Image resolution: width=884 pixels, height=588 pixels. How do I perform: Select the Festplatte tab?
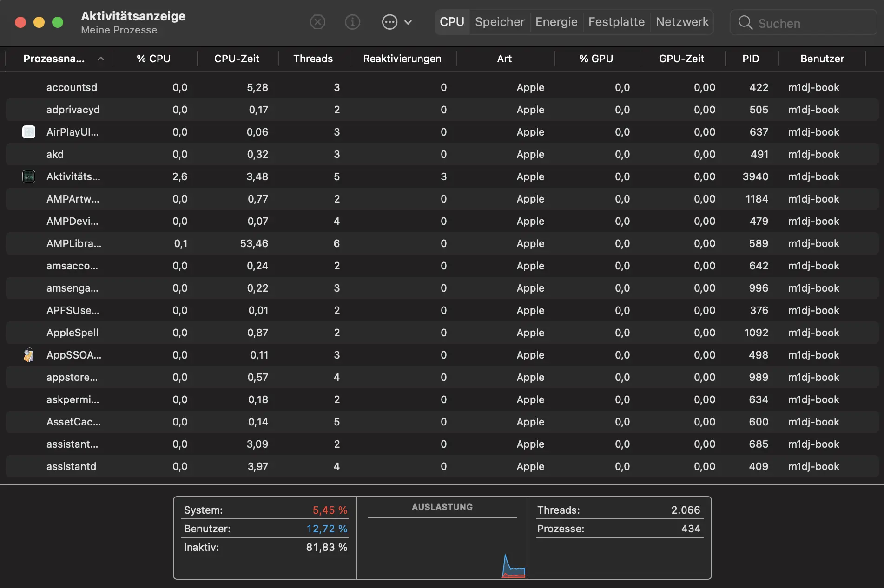[616, 22]
